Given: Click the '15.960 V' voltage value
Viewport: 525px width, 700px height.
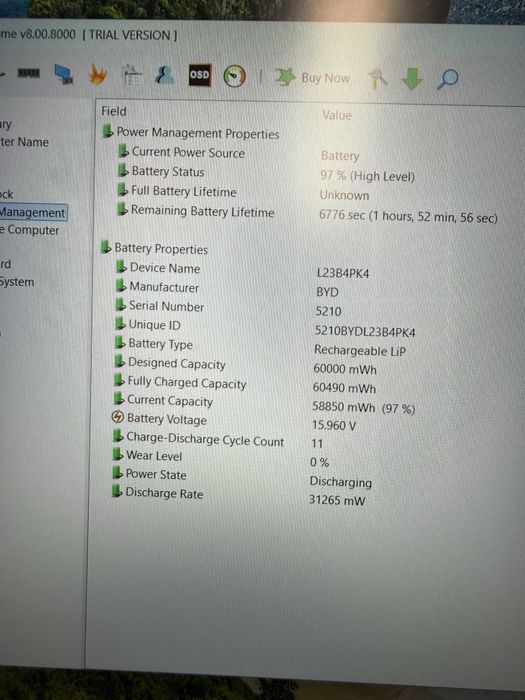Looking at the screenshot, I should [x=333, y=425].
